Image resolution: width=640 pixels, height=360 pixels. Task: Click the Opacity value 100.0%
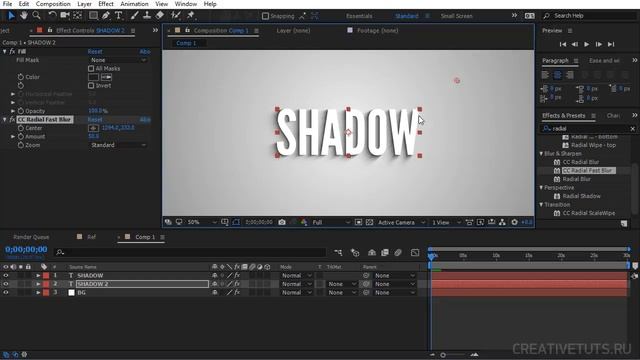(x=98, y=111)
